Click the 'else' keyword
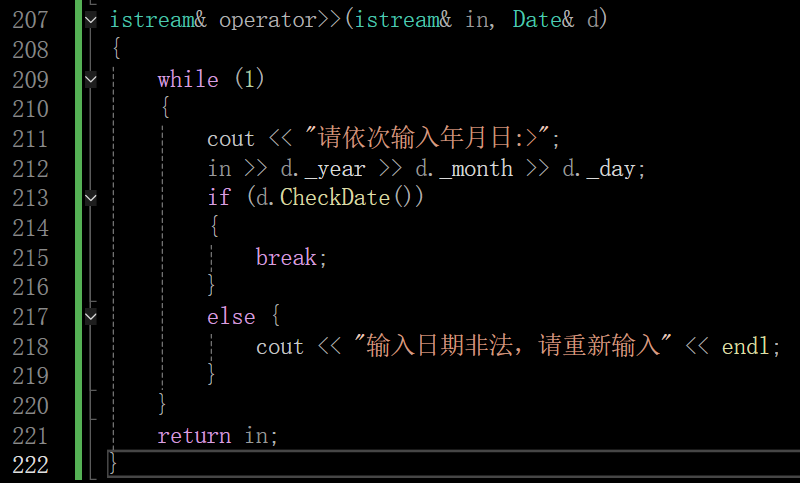Viewport: 800px width, 483px height. pos(231,317)
